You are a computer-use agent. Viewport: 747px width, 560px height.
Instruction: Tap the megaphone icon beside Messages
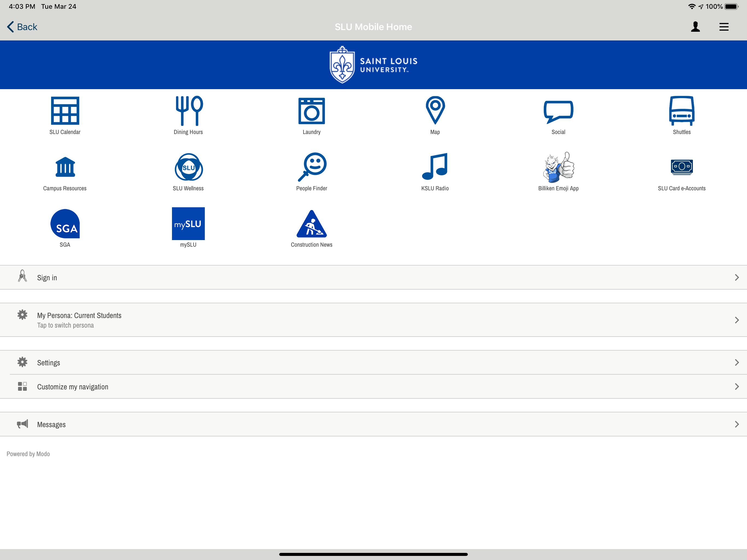(22, 424)
